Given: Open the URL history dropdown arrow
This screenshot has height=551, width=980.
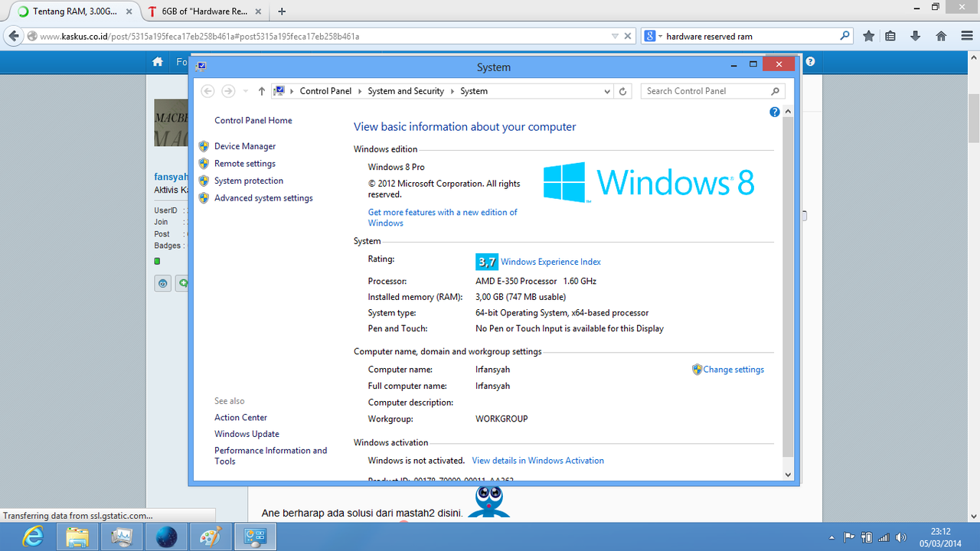Looking at the screenshot, I should [x=615, y=36].
